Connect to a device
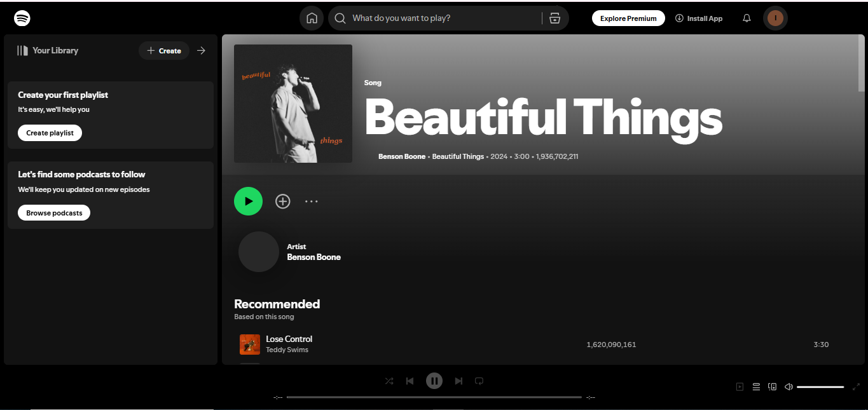 tap(772, 386)
